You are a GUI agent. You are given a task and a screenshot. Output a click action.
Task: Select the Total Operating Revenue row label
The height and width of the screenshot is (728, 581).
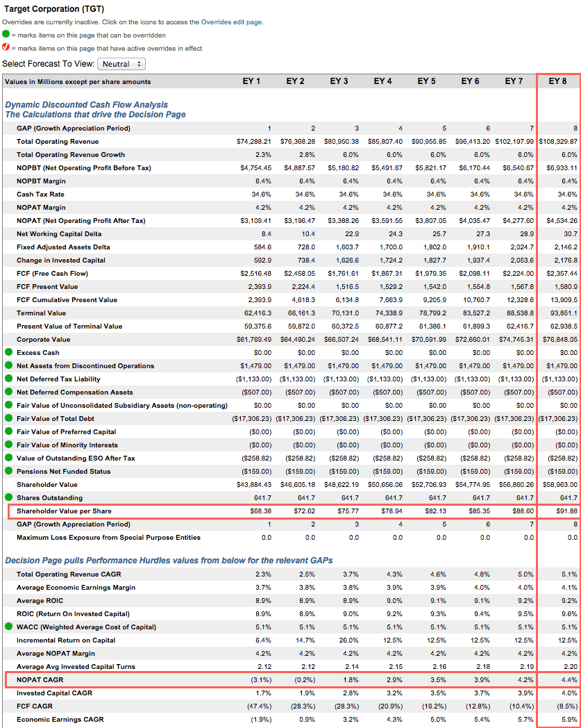click(58, 142)
